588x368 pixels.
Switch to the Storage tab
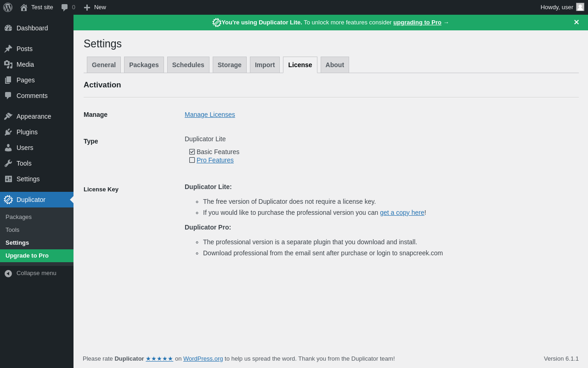click(229, 65)
